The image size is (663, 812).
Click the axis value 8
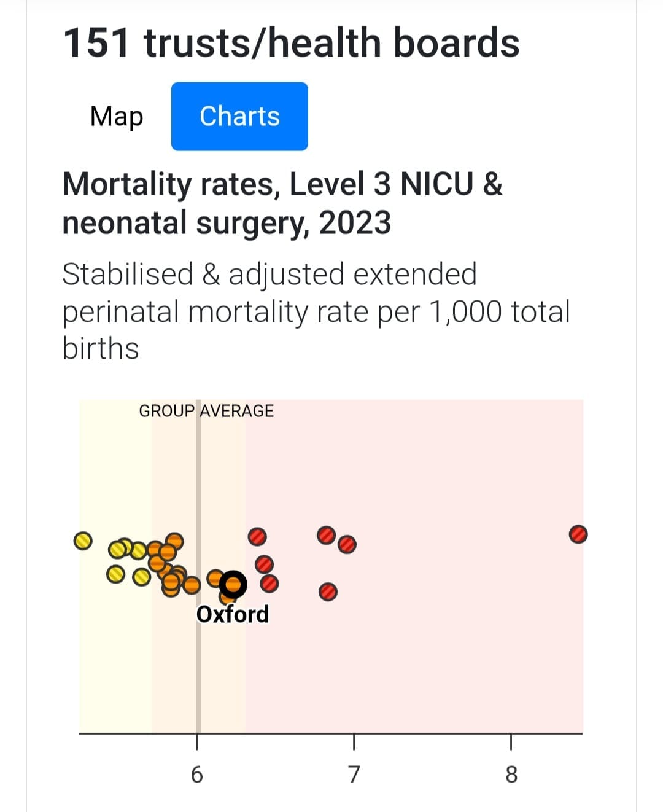pos(511,775)
